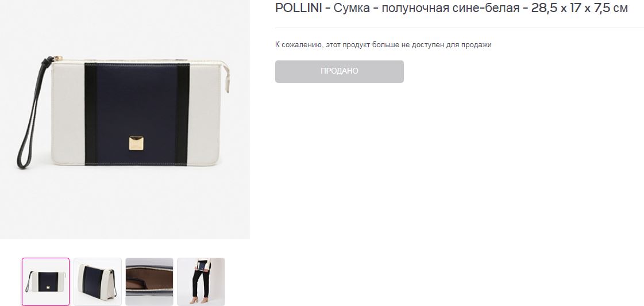The image size is (644, 306).
Task: Click the gold square clasp on the bag
Action: (x=136, y=143)
